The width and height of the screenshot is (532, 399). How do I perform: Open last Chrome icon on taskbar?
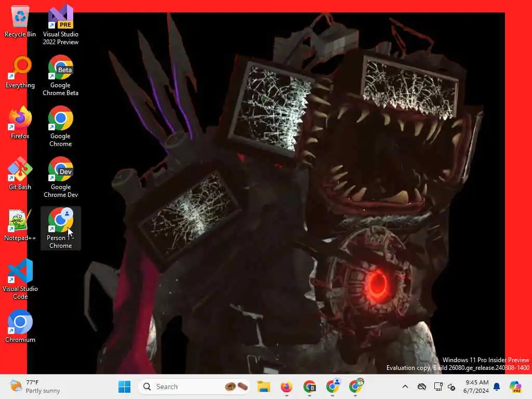pyautogui.click(x=355, y=386)
